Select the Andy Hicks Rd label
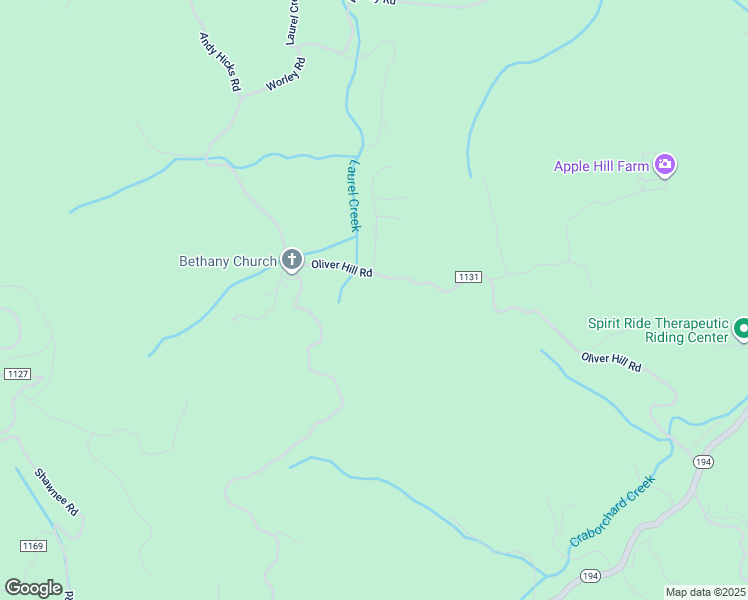The image size is (748, 600). click(x=220, y=62)
